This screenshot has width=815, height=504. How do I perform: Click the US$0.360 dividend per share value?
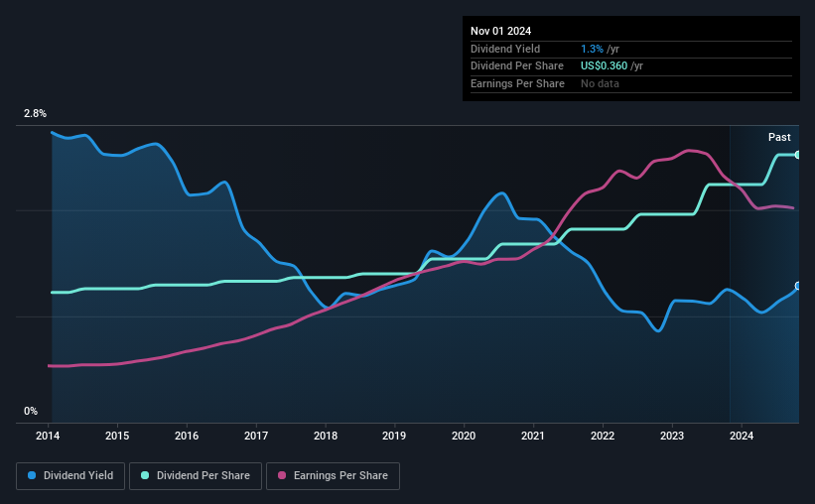point(604,66)
